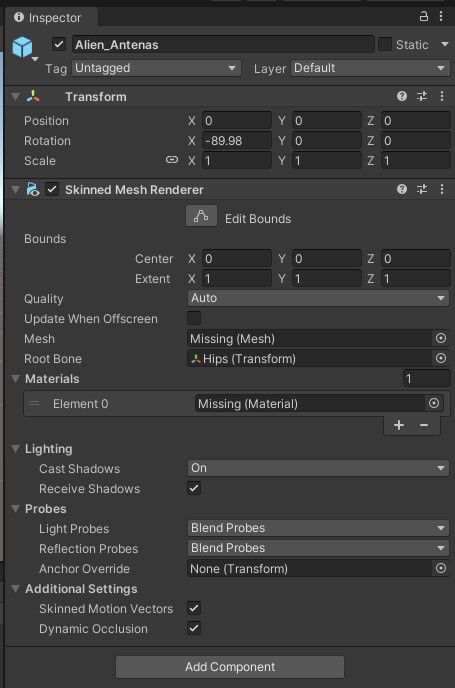This screenshot has width=455, height=688.
Task: Click the Rotation label
Action: (x=47, y=141)
